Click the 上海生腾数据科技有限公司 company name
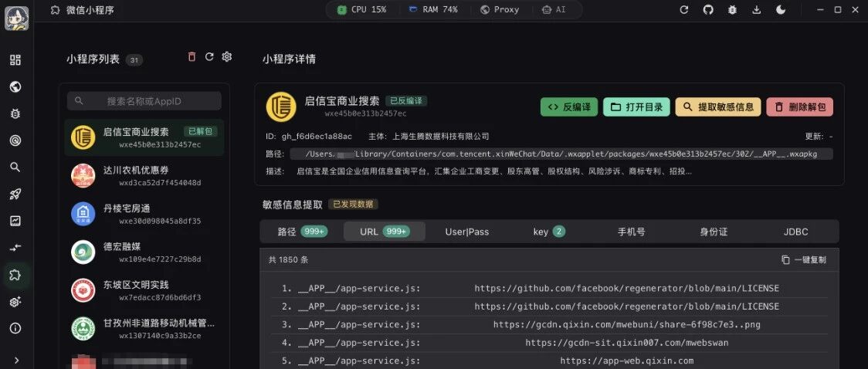This screenshot has height=369, width=868. (441, 136)
